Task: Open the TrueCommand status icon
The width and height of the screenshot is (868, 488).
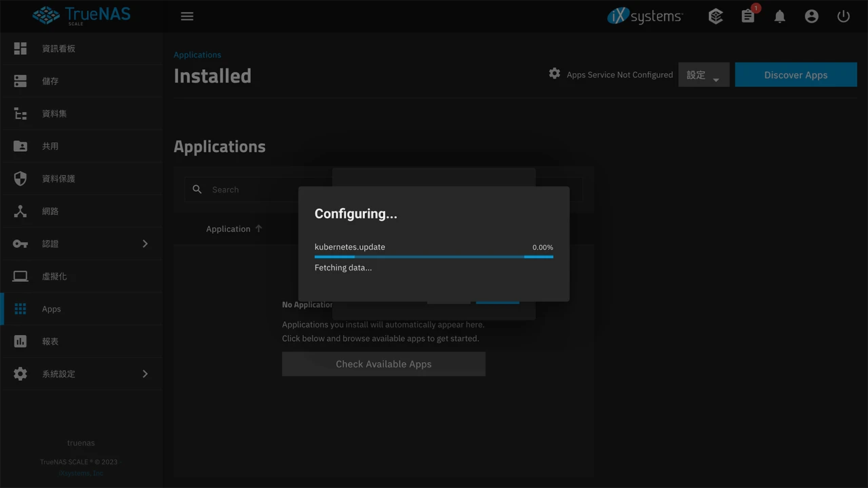Action: tap(715, 16)
